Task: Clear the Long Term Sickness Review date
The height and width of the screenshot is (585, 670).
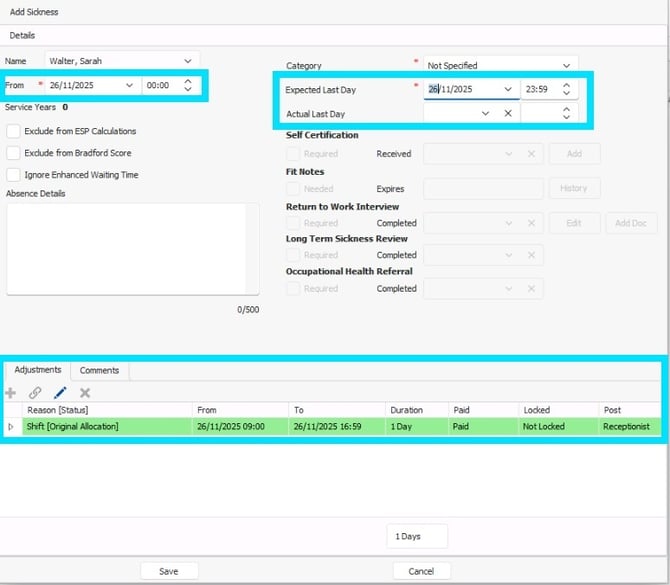Action: 532,255
